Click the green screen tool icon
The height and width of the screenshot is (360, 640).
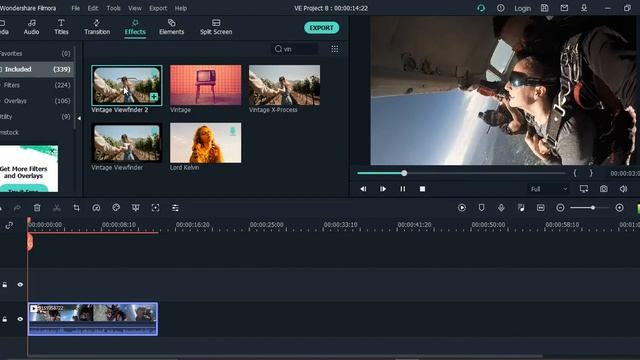136,208
